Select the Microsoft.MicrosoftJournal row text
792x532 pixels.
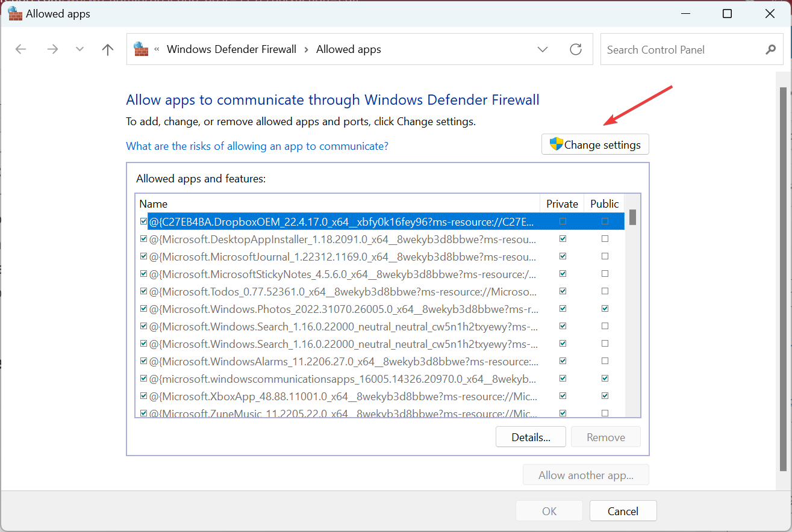coord(343,257)
